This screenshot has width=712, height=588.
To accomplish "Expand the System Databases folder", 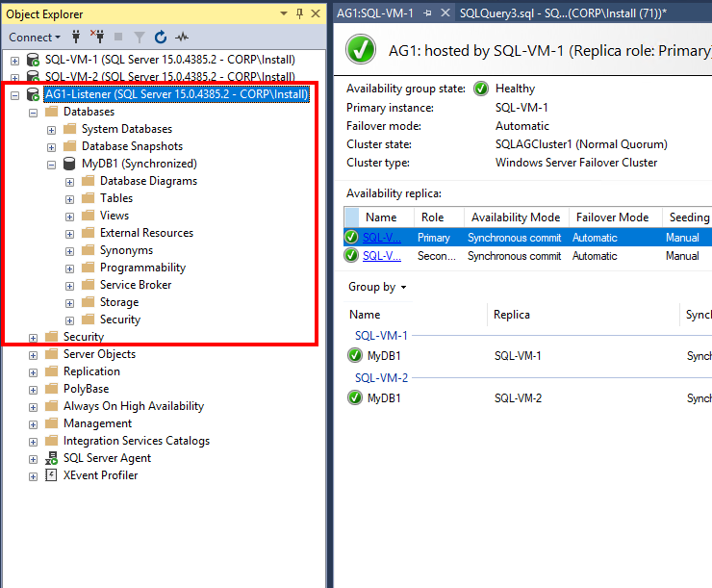I will tap(51, 130).
